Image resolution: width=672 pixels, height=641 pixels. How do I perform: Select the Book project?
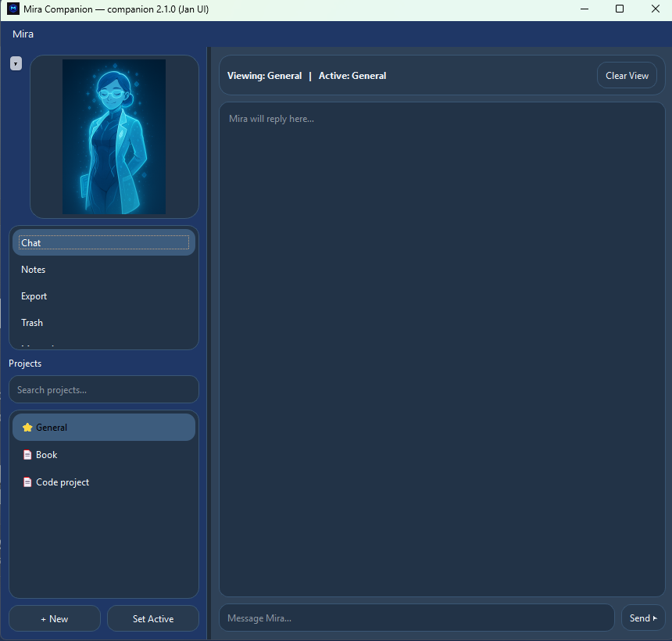47,455
